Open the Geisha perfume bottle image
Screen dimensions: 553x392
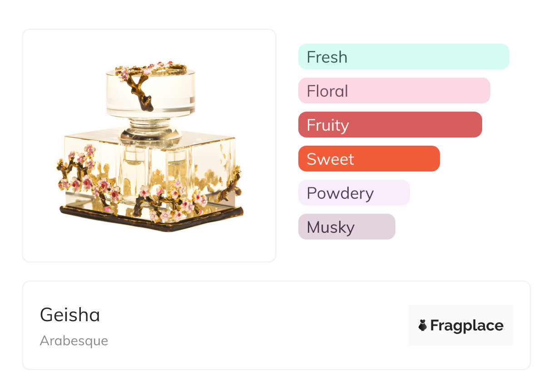149,146
